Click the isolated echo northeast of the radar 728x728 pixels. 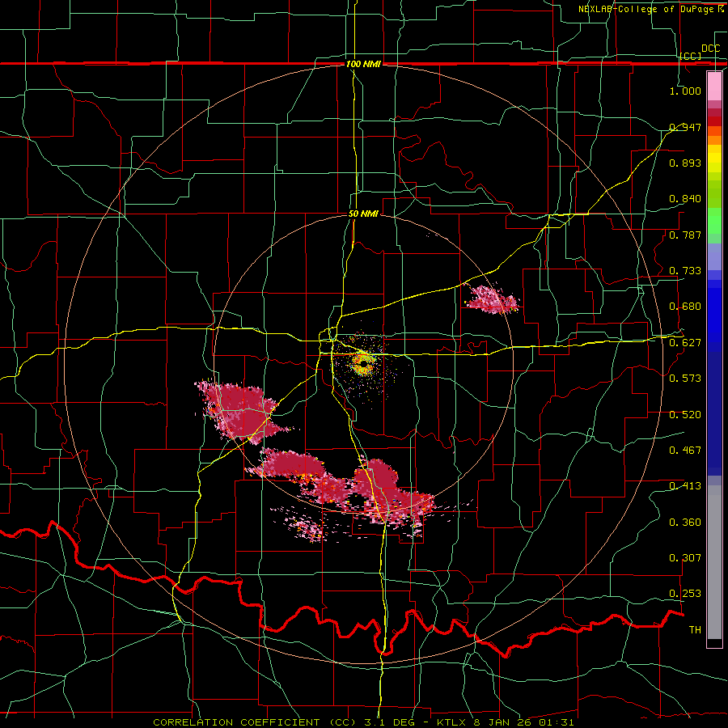coord(492,299)
